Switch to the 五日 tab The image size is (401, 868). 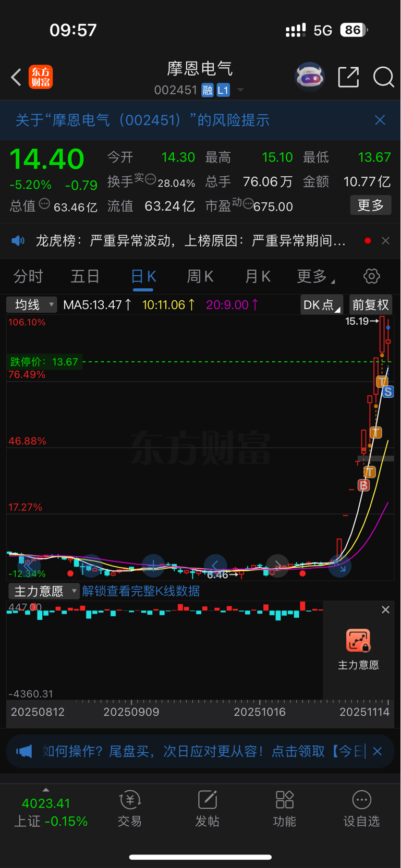pyautogui.click(x=85, y=276)
